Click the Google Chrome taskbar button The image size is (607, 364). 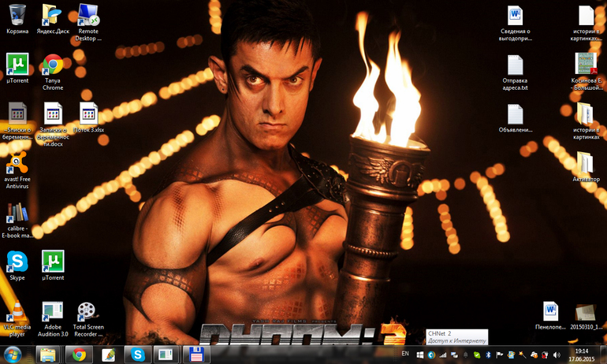coord(78,354)
